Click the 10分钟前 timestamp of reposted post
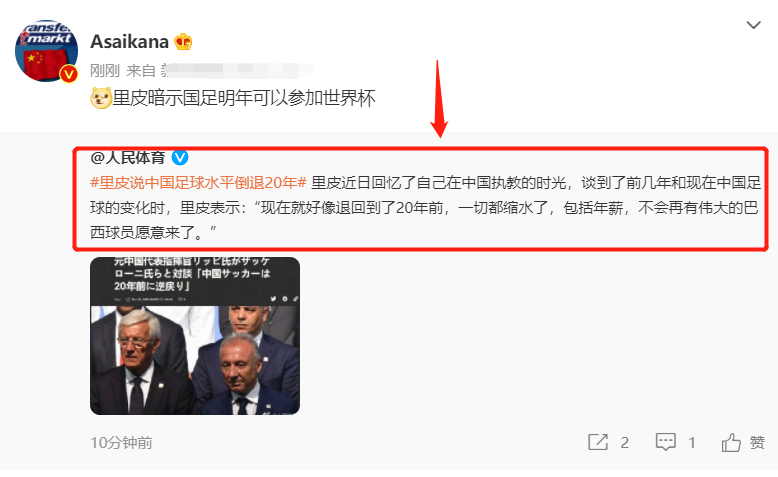 tap(122, 443)
